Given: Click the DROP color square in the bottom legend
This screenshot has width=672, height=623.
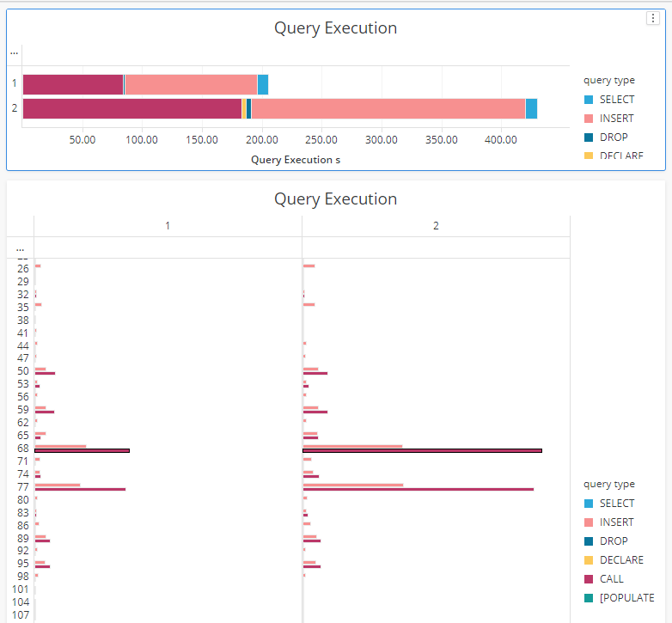Looking at the screenshot, I should 589,541.
